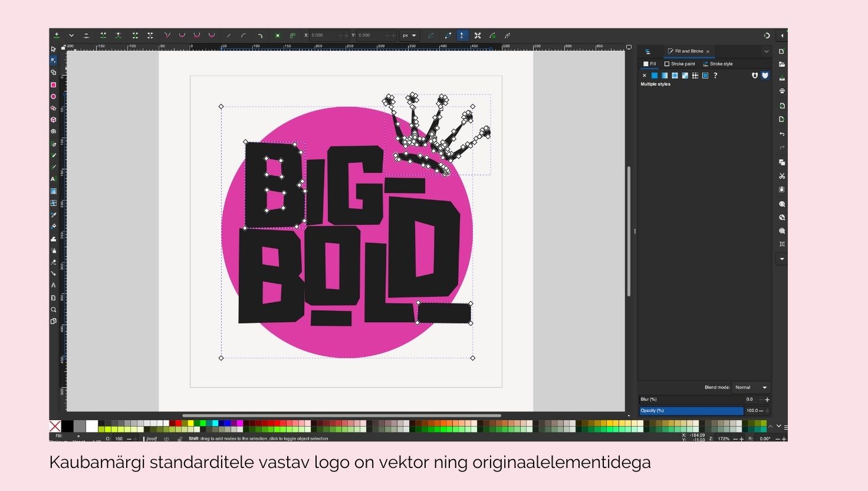Expand insert node options arrow

coord(71,35)
